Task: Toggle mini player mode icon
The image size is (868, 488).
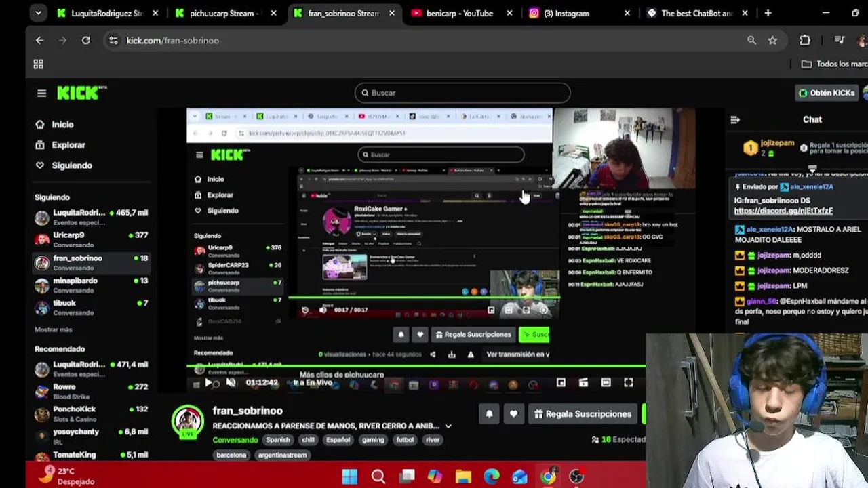Action: click(561, 383)
